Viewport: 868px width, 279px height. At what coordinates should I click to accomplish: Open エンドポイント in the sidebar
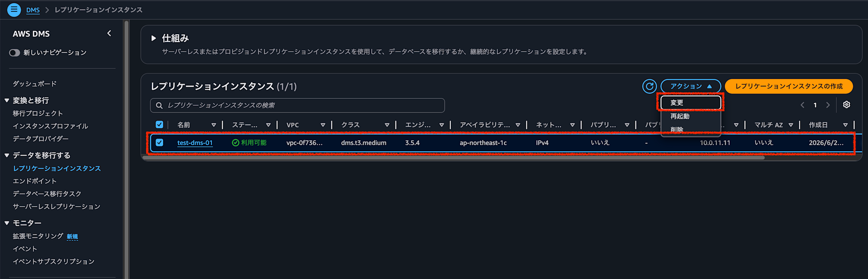pyautogui.click(x=35, y=181)
